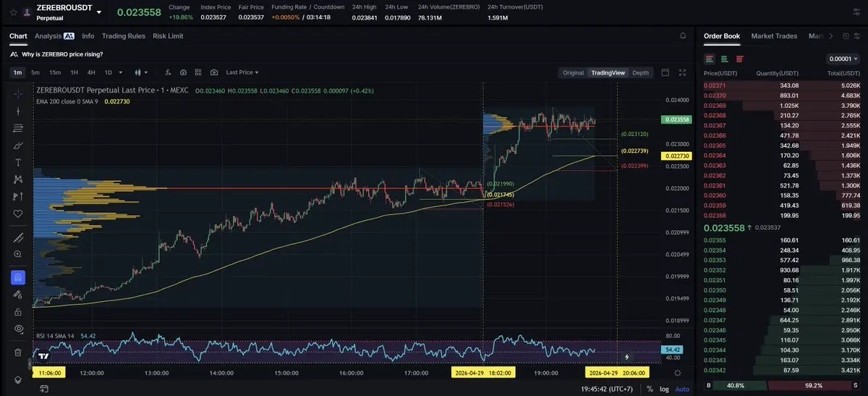Switch to the 1D timeframe
Image resolution: width=868 pixels, height=396 pixels.
pos(109,72)
